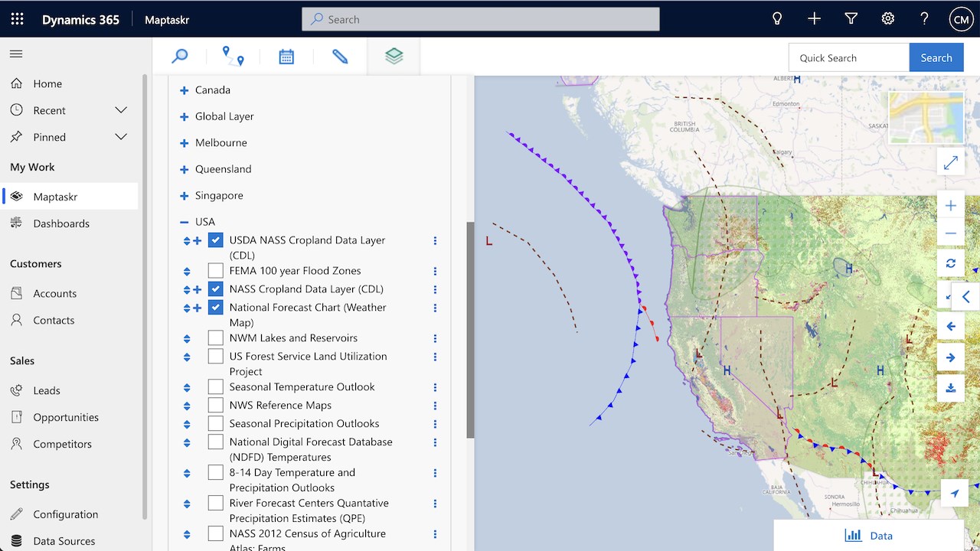Select the pencil drawing tool
Screen dimensions: 980x551
tap(340, 56)
